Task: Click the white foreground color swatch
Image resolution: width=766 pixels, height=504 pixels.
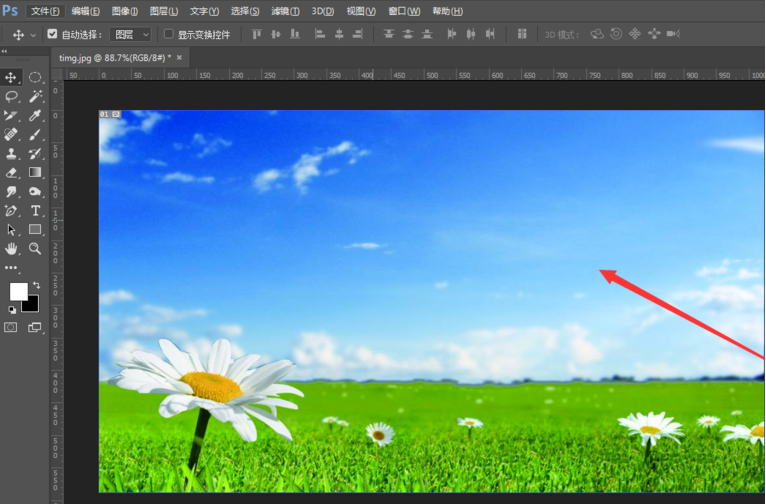Action: (18, 291)
